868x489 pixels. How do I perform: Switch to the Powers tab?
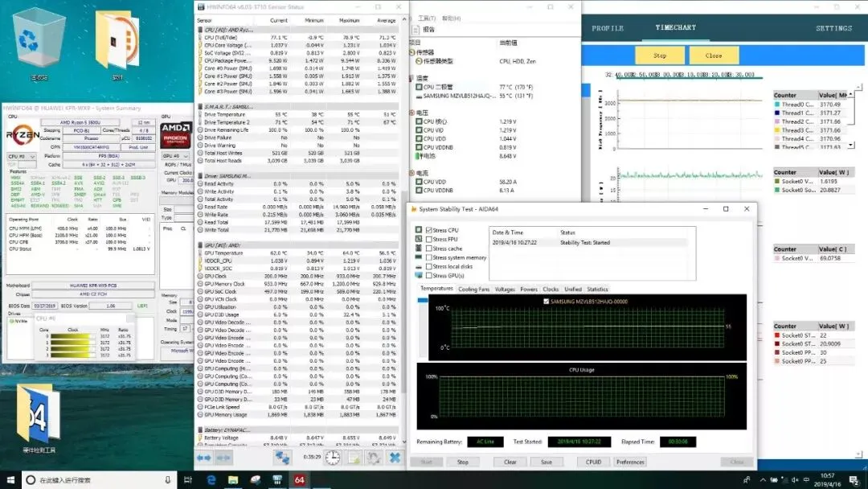(529, 289)
